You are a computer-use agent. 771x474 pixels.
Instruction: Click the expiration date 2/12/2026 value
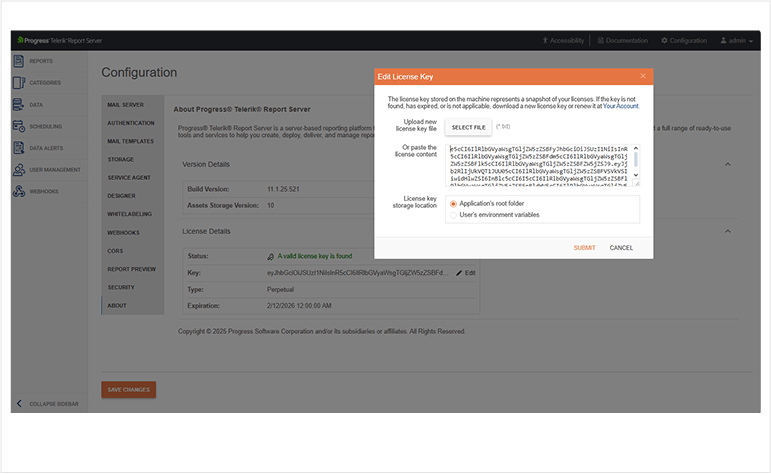point(299,306)
